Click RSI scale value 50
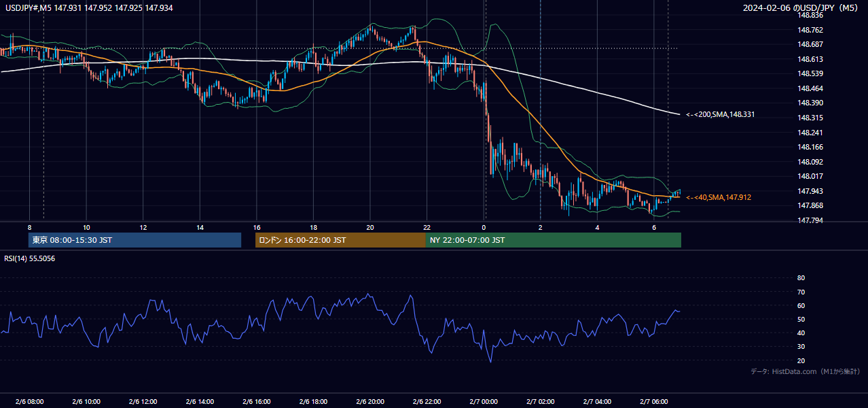This screenshot has width=868, height=408. [x=801, y=319]
